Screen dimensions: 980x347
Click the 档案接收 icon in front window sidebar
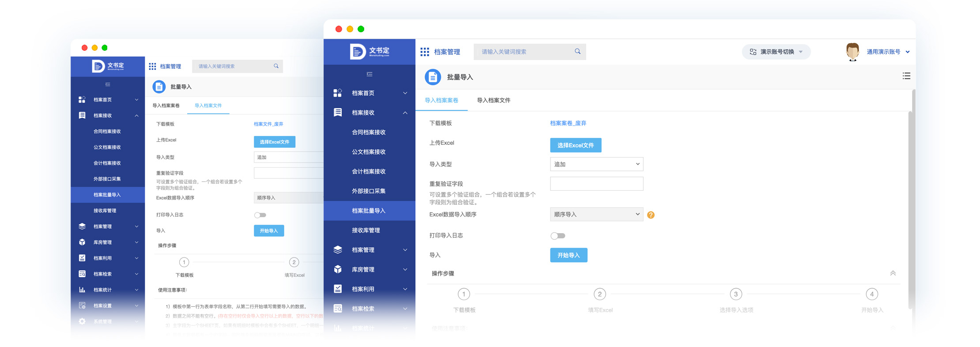point(338,113)
